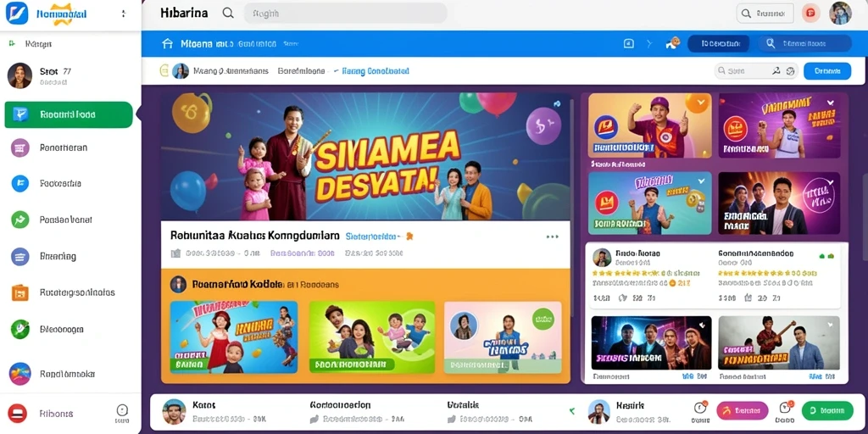Viewport: 868px width, 434px height.
Task: Click the search box in top right header
Action: coord(765,14)
